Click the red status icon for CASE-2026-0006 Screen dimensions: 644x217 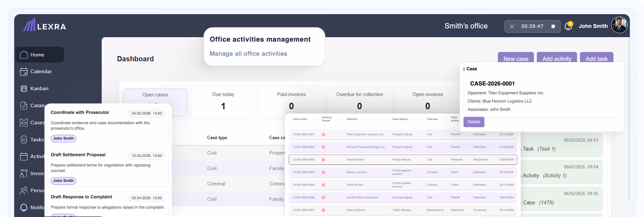tap(324, 198)
